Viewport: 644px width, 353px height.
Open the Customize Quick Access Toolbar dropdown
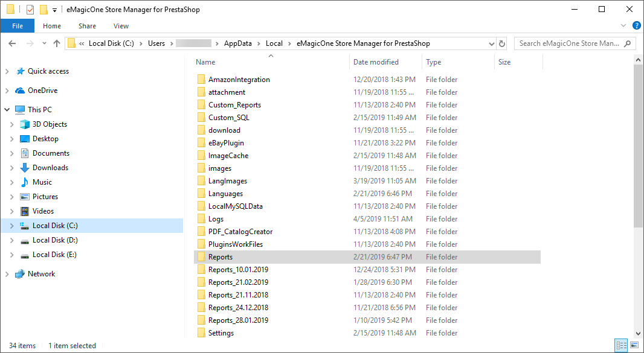(54, 10)
